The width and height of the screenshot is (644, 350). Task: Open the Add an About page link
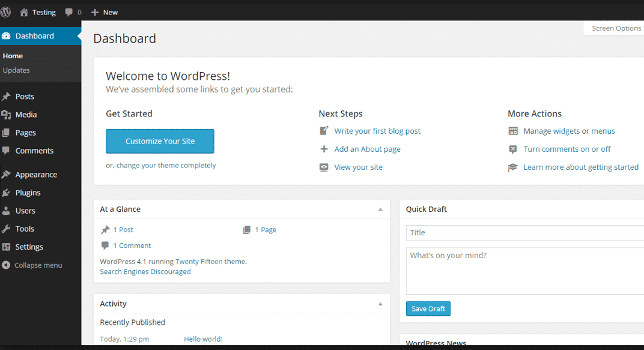(x=367, y=149)
